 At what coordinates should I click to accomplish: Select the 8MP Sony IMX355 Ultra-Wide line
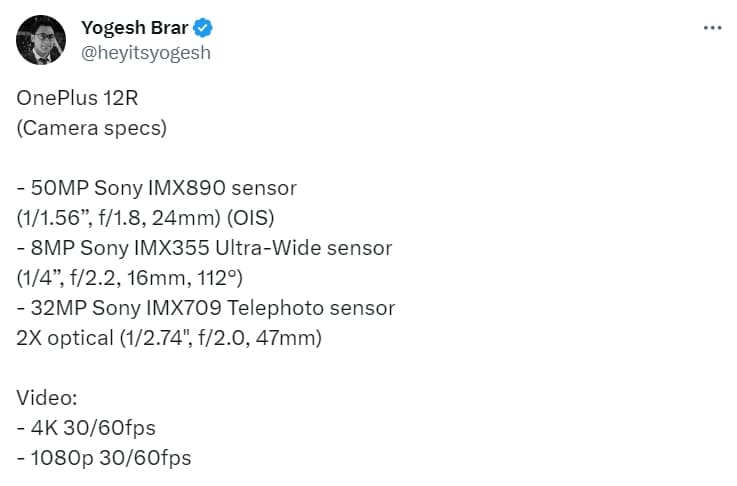tap(204, 247)
